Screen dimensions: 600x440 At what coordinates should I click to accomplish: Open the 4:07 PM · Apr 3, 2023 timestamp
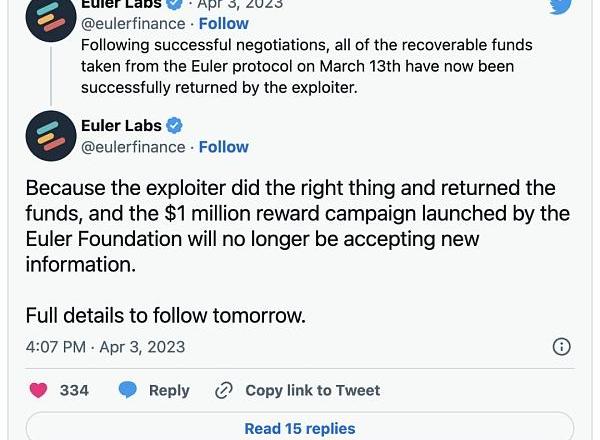[105, 347]
